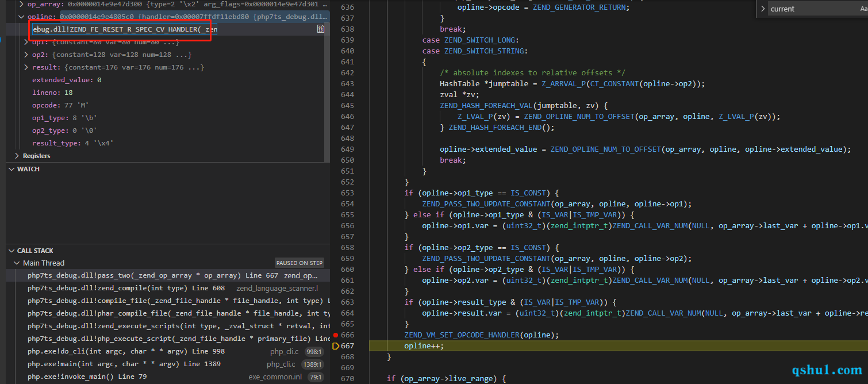
Task: Select the extended_value: 0 variable
Action: coord(67,80)
